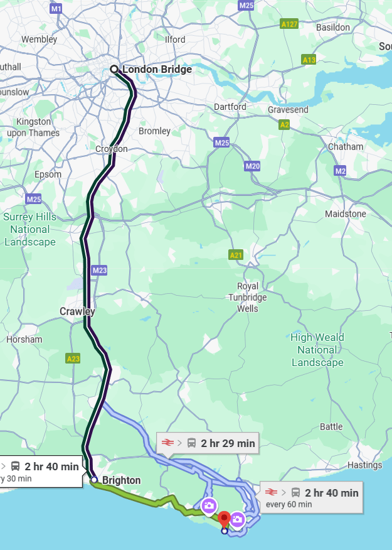Click the Brighton city label
The height and width of the screenshot is (550, 392).
121,480
